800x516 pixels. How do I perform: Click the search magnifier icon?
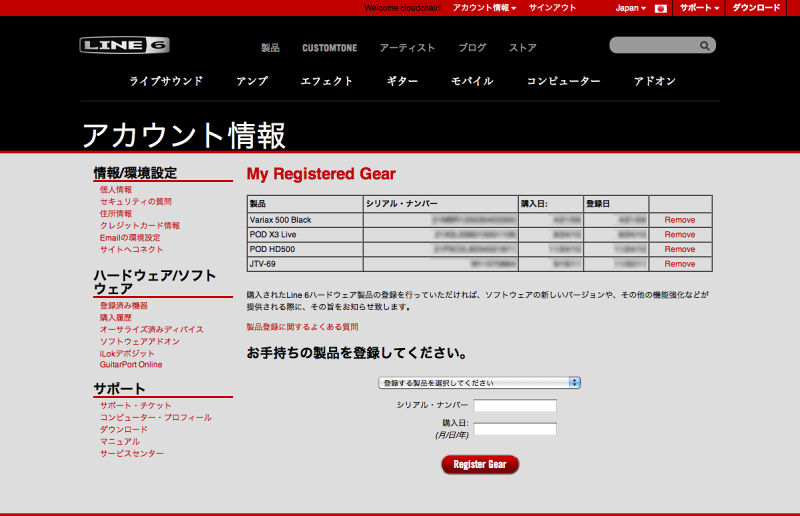click(x=704, y=45)
